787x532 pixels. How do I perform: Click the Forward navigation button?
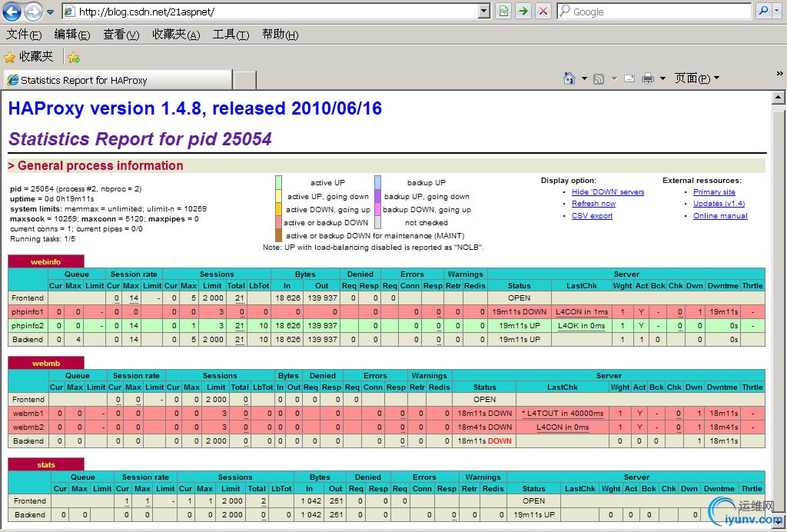[x=33, y=12]
